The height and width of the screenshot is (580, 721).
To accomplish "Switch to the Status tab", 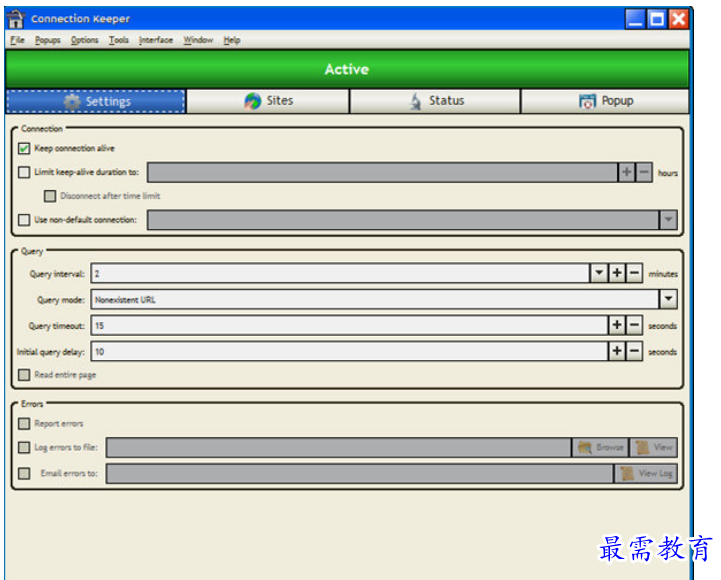I will [x=435, y=101].
